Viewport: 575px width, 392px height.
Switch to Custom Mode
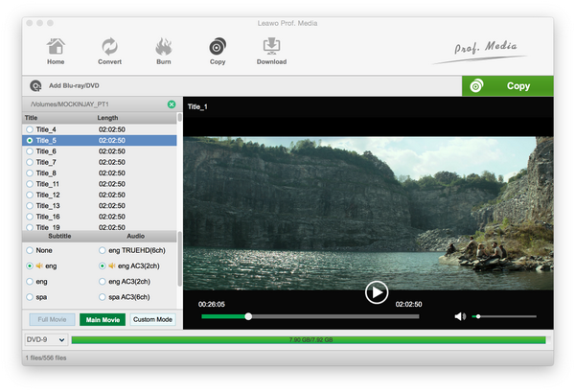pyautogui.click(x=152, y=319)
